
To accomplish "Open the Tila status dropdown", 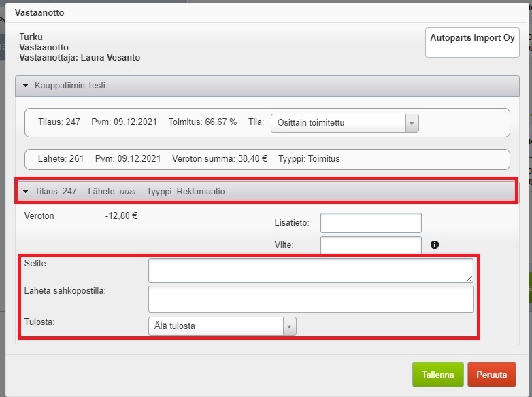I will coord(344,123).
